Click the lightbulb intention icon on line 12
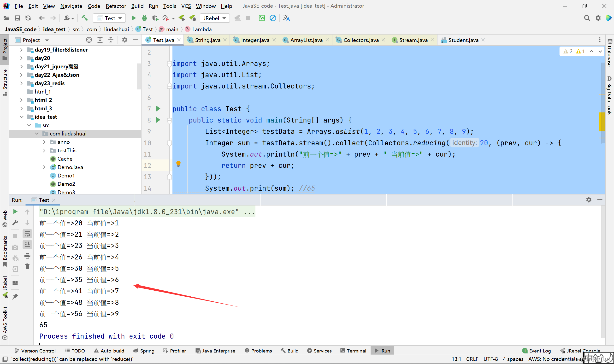 (178, 164)
